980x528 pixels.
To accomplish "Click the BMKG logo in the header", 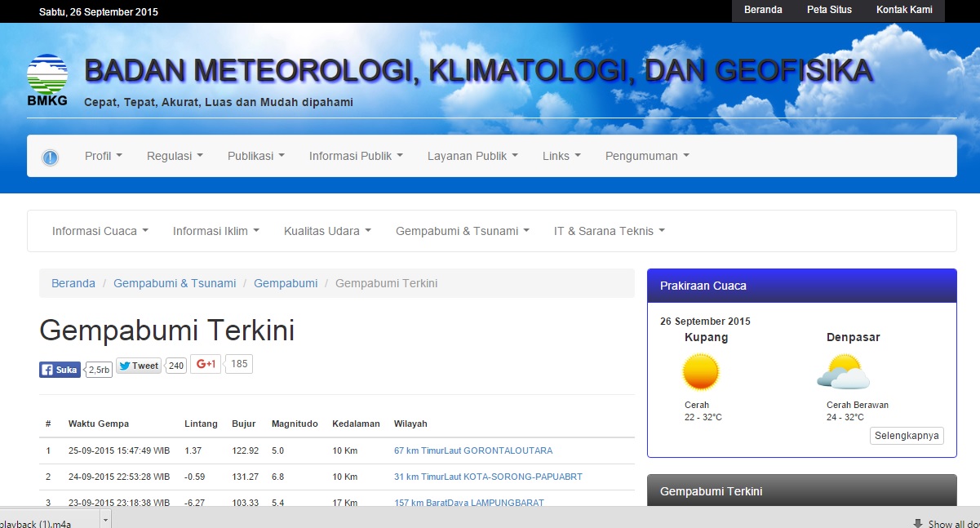I will (x=47, y=81).
